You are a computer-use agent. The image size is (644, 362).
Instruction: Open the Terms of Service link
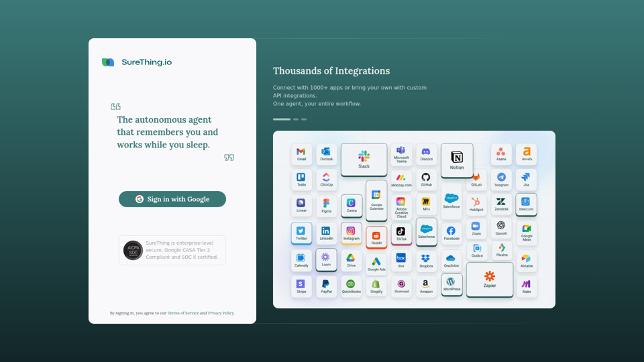[183, 313]
